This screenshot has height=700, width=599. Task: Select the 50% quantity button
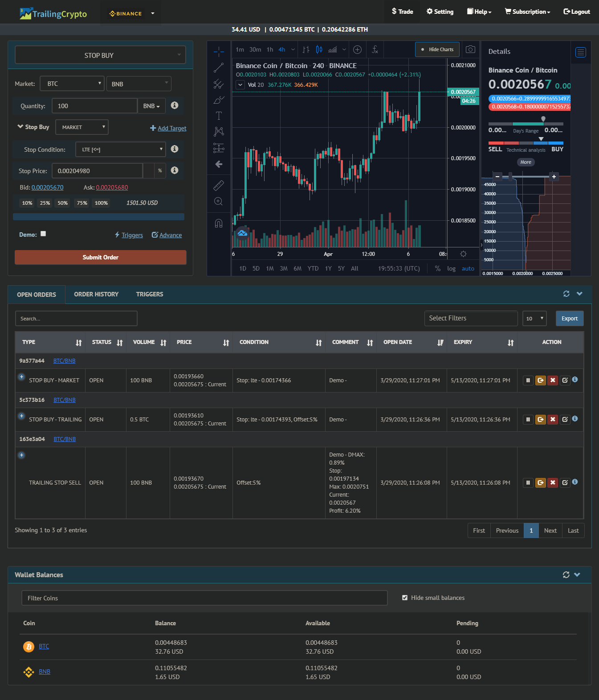click(63, 203)
